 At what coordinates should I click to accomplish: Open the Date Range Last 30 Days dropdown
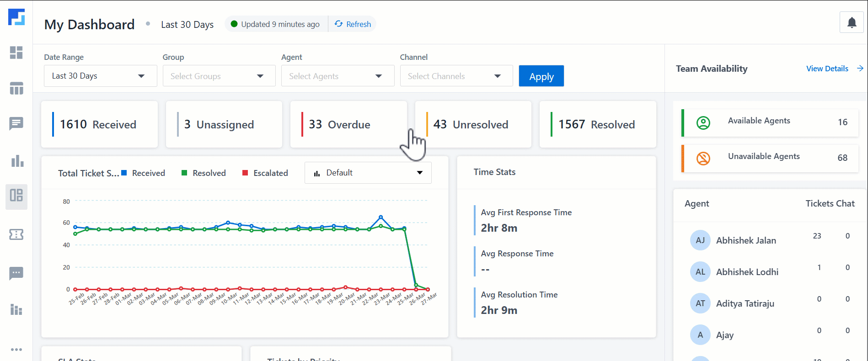(x=101, y=76)
